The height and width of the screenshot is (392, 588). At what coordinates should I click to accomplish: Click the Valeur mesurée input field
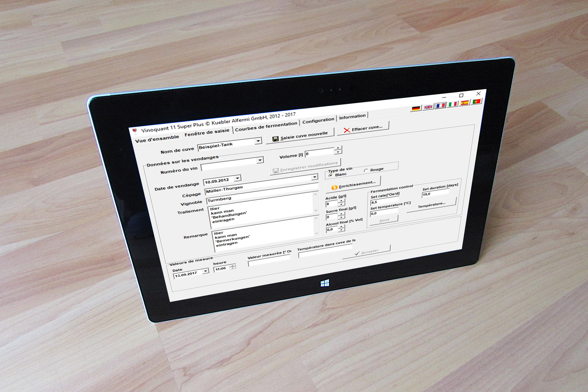coord(269,260)
